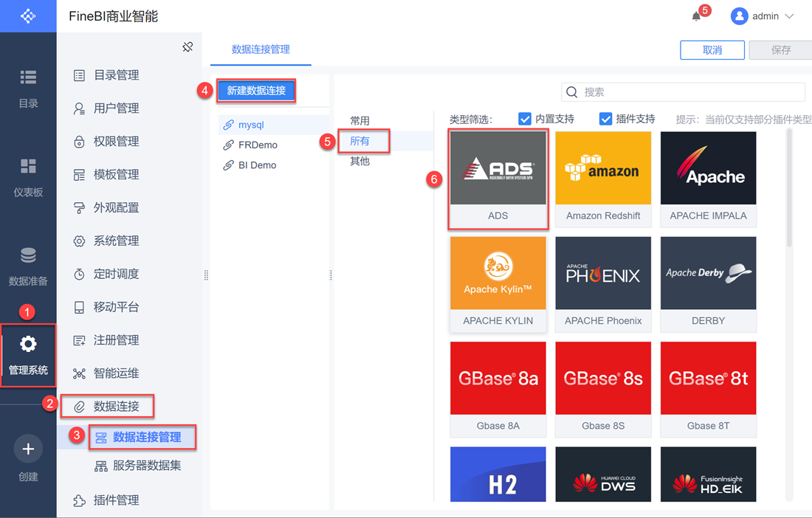Click the side menu panel splitter handle

206,274
